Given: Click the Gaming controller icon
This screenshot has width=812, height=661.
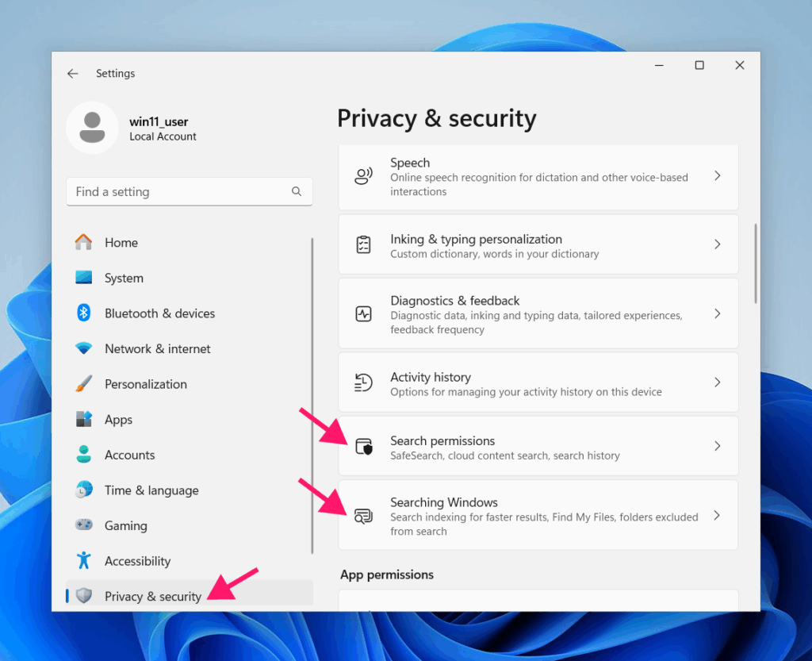Looking at the screenshot, I should pyautogui.click(x=83, y=525).
